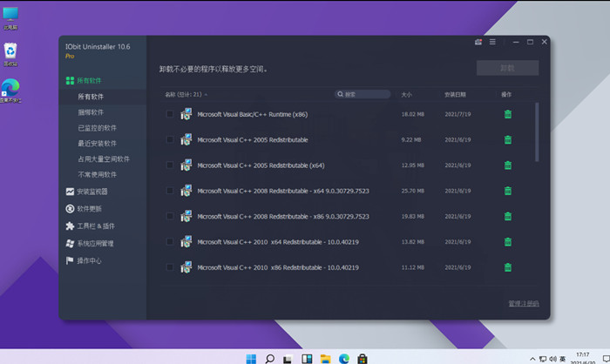Click program name Microsoft Visual C++ 2005 Redistributable (x64)
The height and width of the screenshot is (364, 610).
(x=261, y=165)
